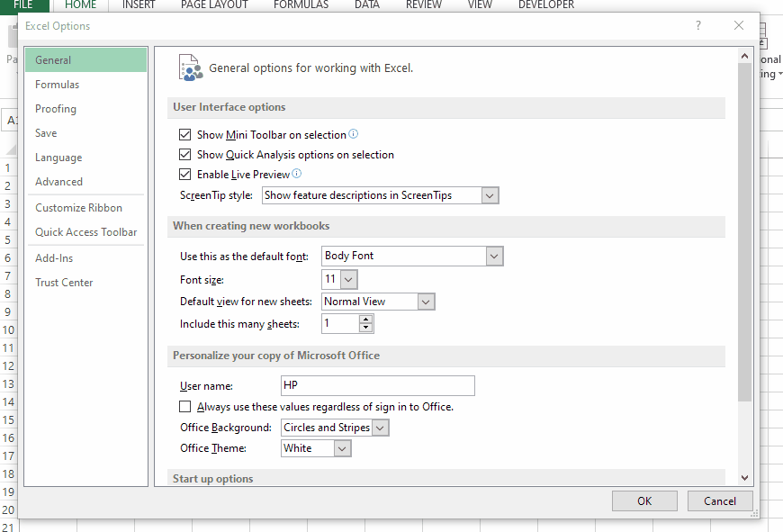Open the default font dropdown showing Body Font
783x532 pixels.
tap(494, 257)
